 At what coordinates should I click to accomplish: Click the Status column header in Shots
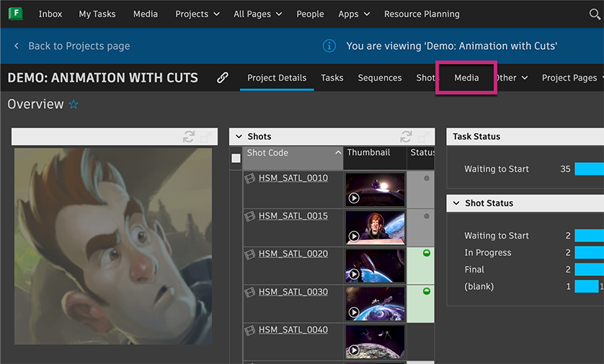point(421,158)
